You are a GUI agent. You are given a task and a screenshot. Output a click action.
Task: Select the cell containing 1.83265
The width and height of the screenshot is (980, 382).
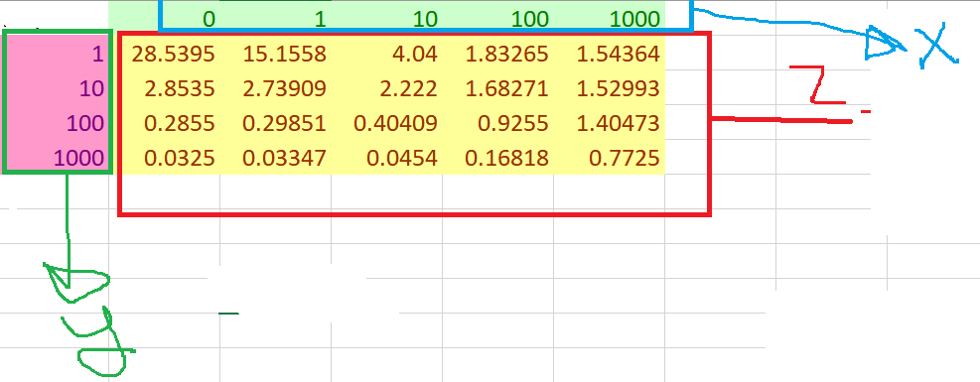pyautogui.click(x=498, y=54)
